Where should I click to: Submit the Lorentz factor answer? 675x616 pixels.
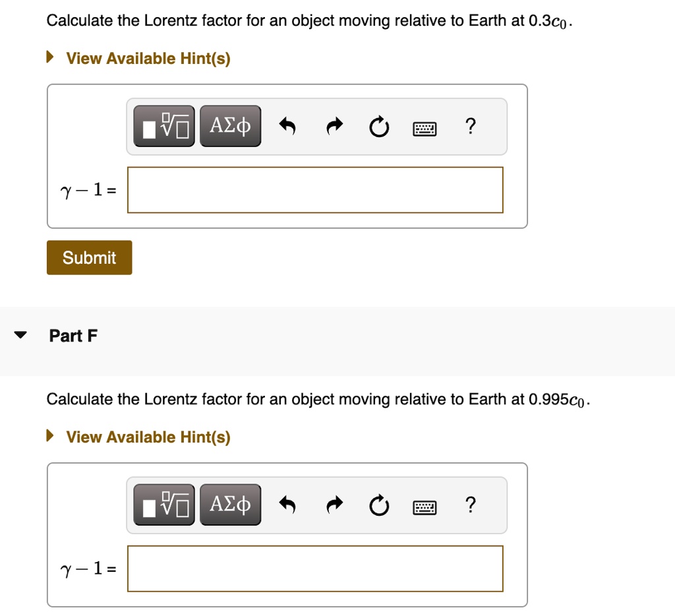[x=89, y=257]
